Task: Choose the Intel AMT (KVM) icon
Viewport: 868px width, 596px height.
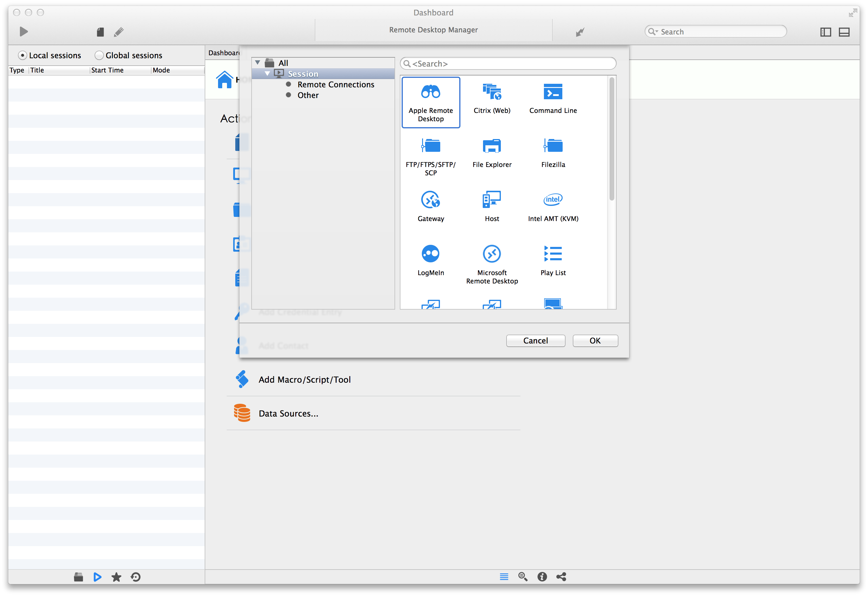Action: tap(553, 200)
